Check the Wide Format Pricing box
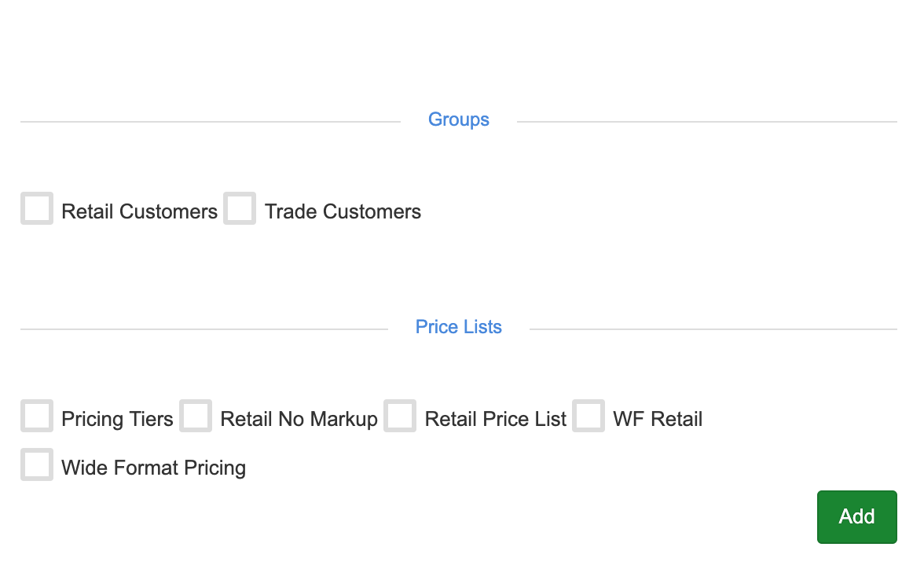 pos(37,465)
